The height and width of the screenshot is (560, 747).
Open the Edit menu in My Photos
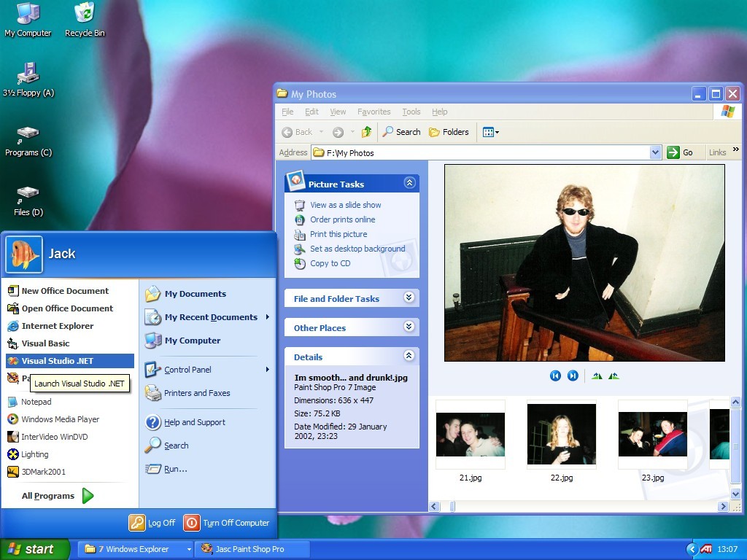coord(311,112)
